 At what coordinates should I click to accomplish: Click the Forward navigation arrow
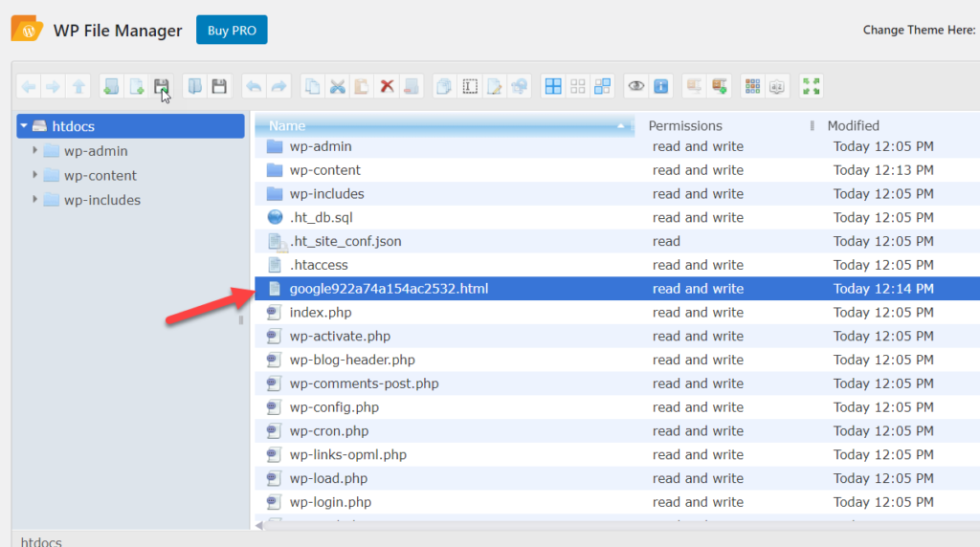(54, 86)
